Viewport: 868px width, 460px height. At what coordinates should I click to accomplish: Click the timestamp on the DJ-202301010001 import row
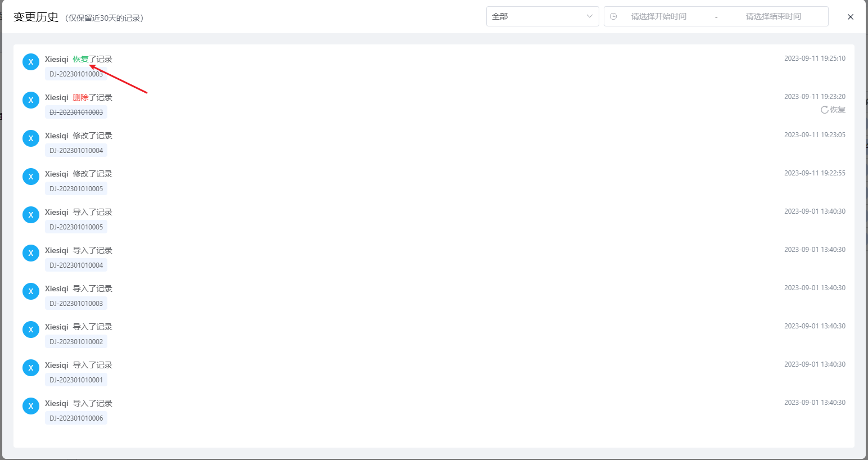pyautogui.click(x=815, y=364)
